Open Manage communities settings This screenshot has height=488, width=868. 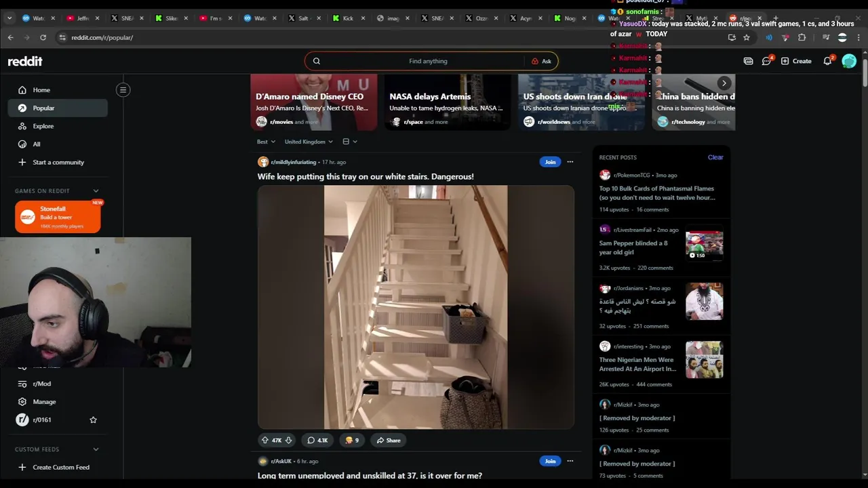tap(58, 402)
